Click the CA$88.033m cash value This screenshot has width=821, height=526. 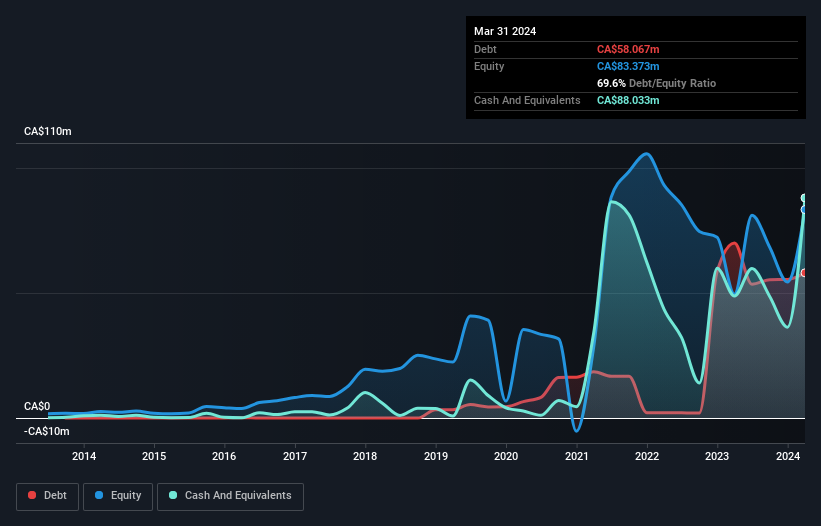(628, 100)
